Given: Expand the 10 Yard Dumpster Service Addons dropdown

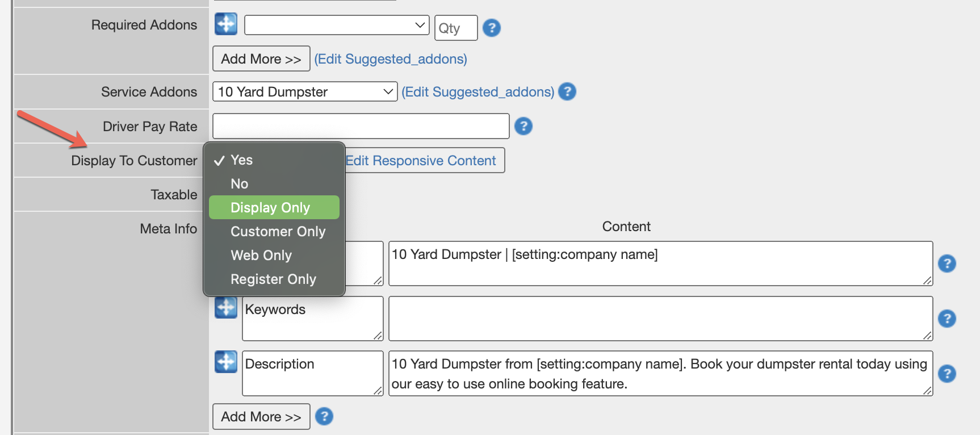Looking at the screenshot, I should 305,91.
